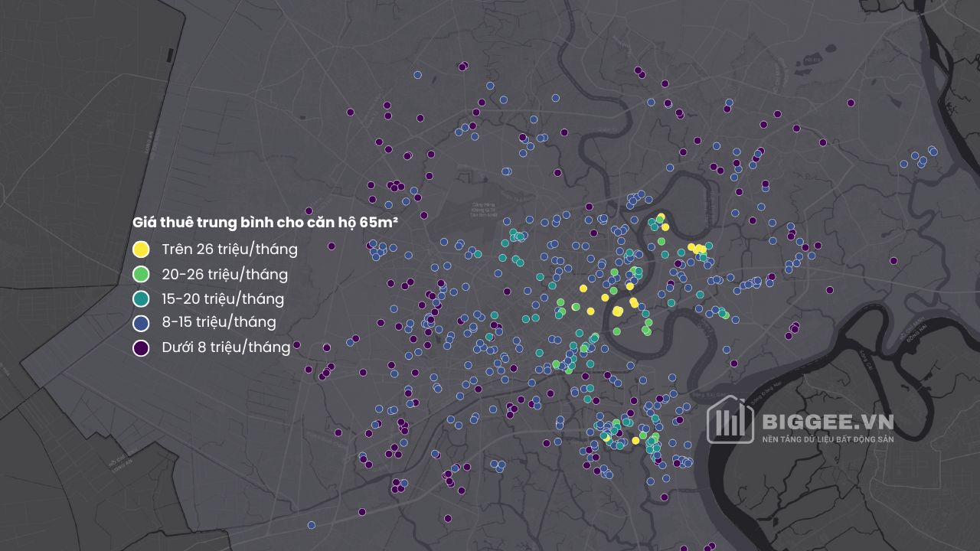Select the blue legend circle for 8-15 triệu

coord(141,322)
